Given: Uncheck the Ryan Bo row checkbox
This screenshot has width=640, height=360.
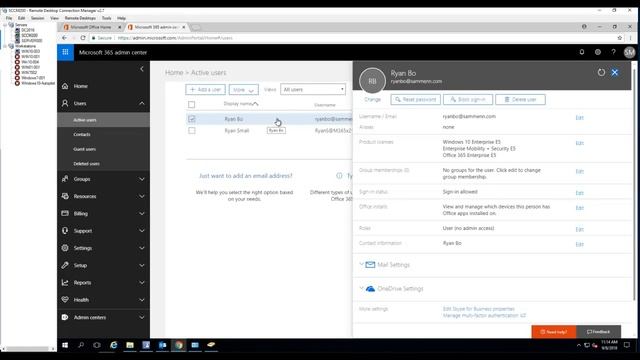Looking at the screenshot, I should pyautogui.click(x=191, y=119).
